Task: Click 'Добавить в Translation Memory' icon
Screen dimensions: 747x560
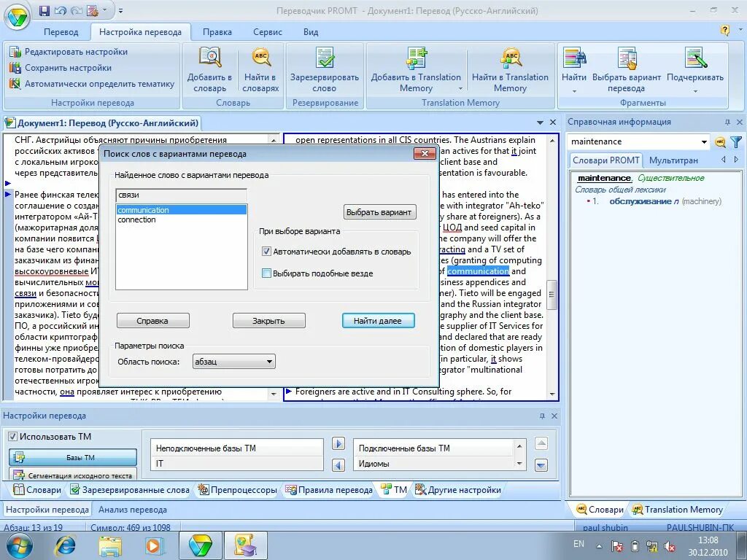Action: click(x=416, y=69)
